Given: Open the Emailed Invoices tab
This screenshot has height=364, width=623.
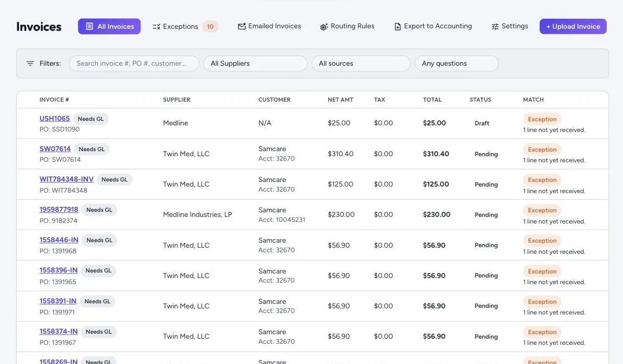Looking at the screenshot, I should [x=270, y=26].
